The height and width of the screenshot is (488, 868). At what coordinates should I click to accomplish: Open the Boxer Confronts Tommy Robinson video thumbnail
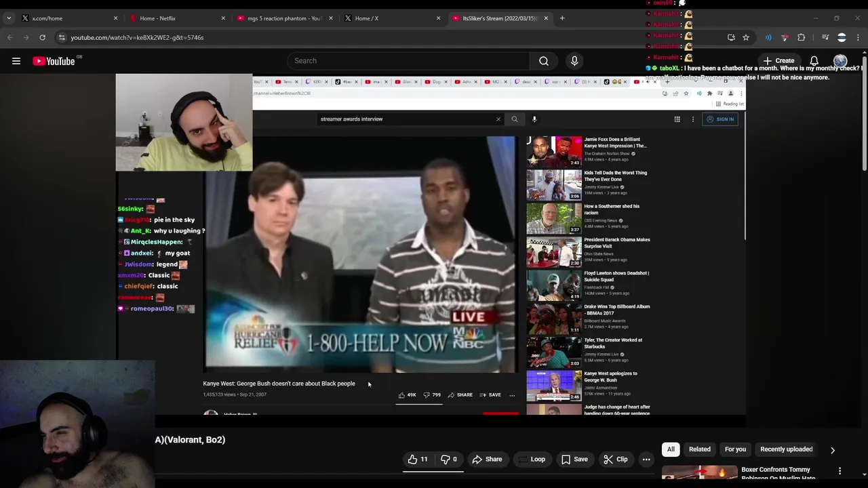click(699, 473)
